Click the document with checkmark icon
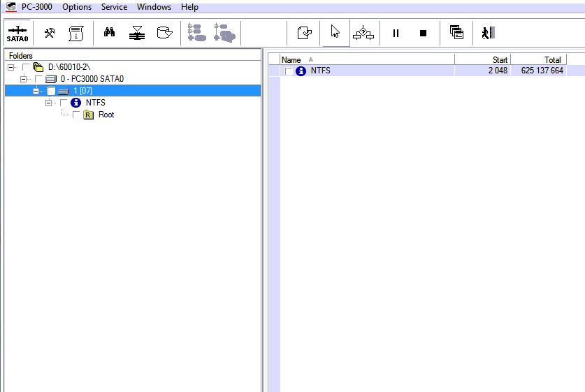This screenshot has height=392, width=585. pyautogui.click(x=305, y=33)
